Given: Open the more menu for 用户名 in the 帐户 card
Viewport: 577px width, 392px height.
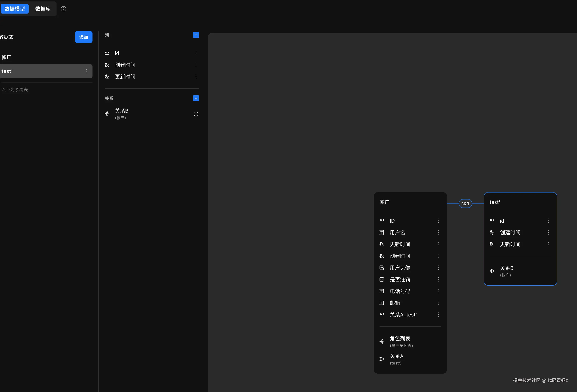Looking at the screenshot, I should (438, 232).
